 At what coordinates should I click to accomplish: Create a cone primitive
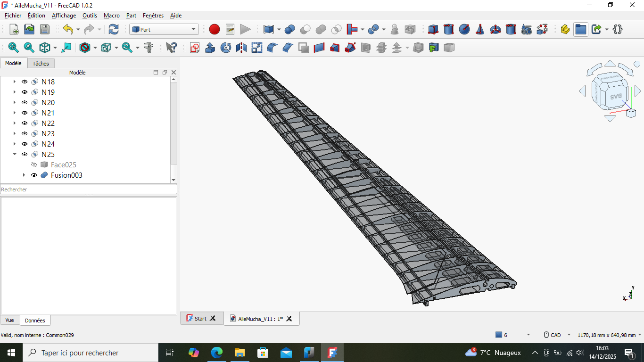tap(480, 29)
